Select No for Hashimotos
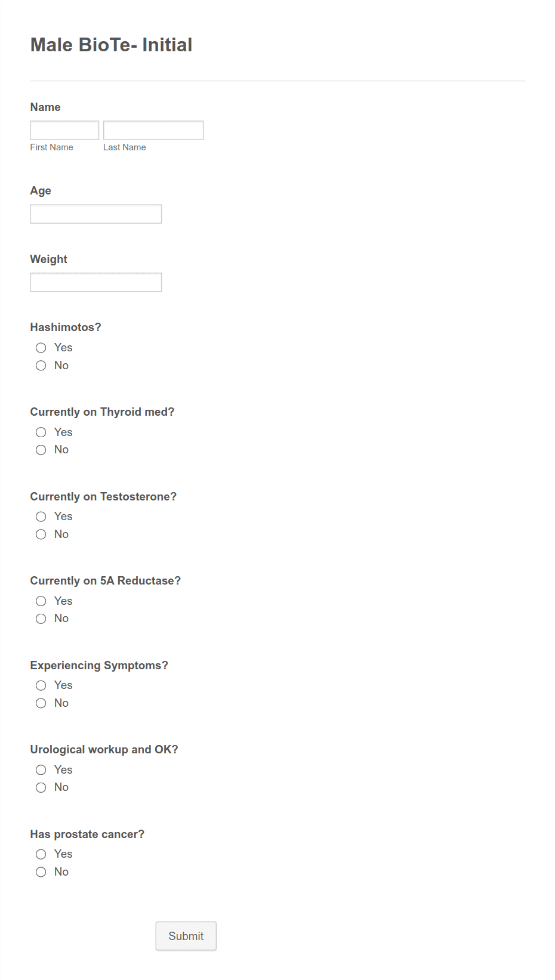 tap(41, 366)
